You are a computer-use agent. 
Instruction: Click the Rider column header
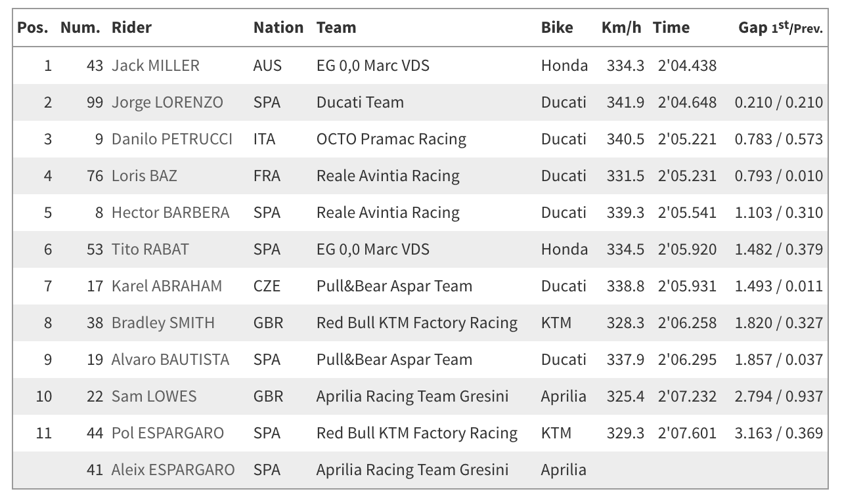pyautogui.click(x=131, y=28)
